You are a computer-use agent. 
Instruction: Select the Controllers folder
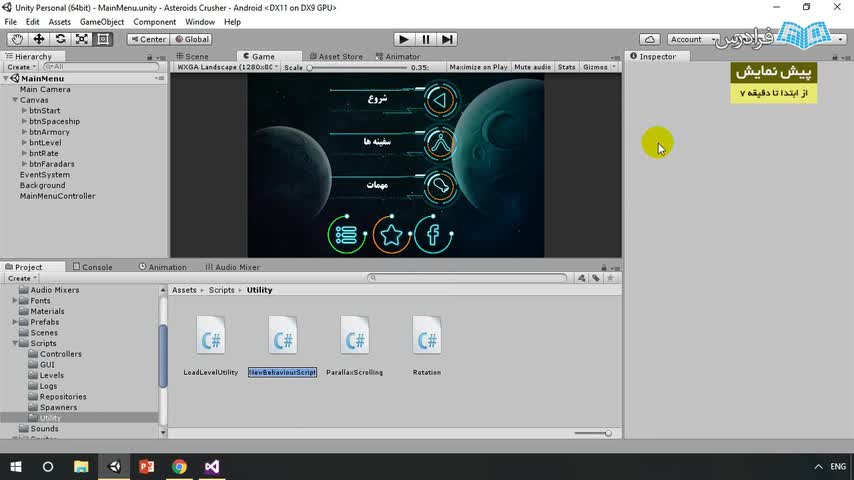60,354
